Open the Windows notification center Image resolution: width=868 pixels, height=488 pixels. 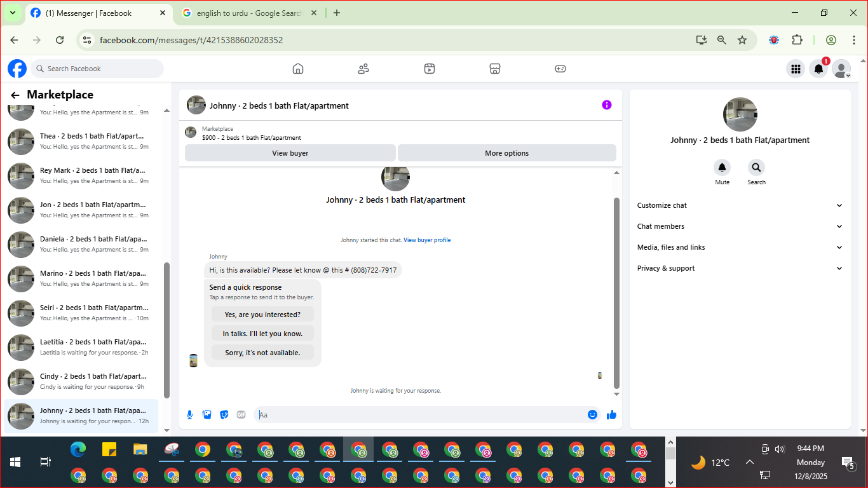[848, 463]
